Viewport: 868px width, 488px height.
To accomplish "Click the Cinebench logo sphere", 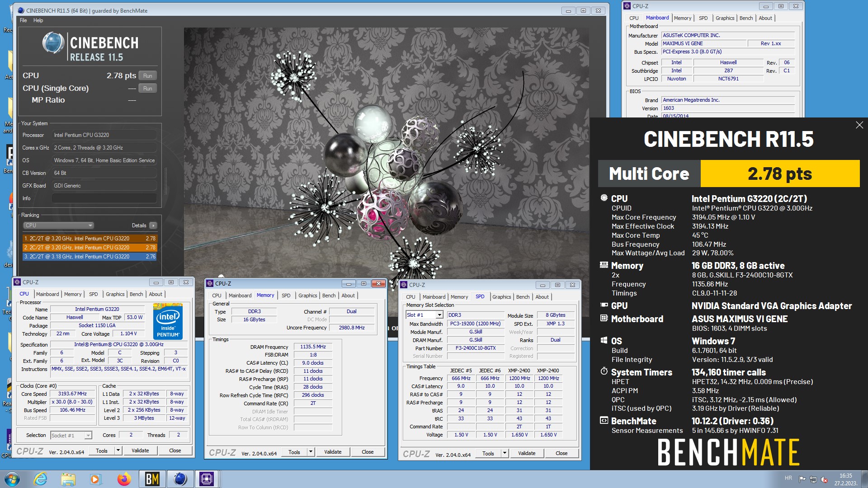I will click(53, 43).
